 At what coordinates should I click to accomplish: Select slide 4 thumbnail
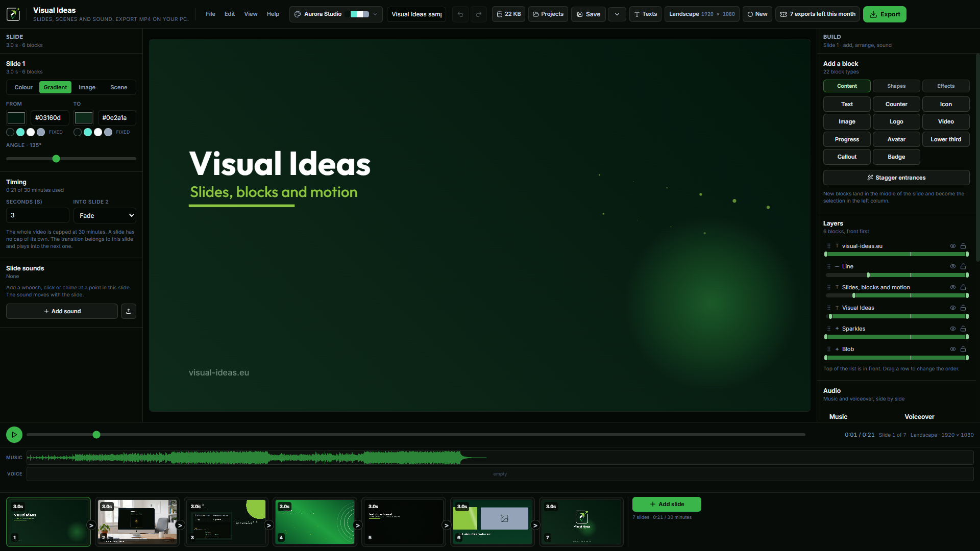coord(315,522)
